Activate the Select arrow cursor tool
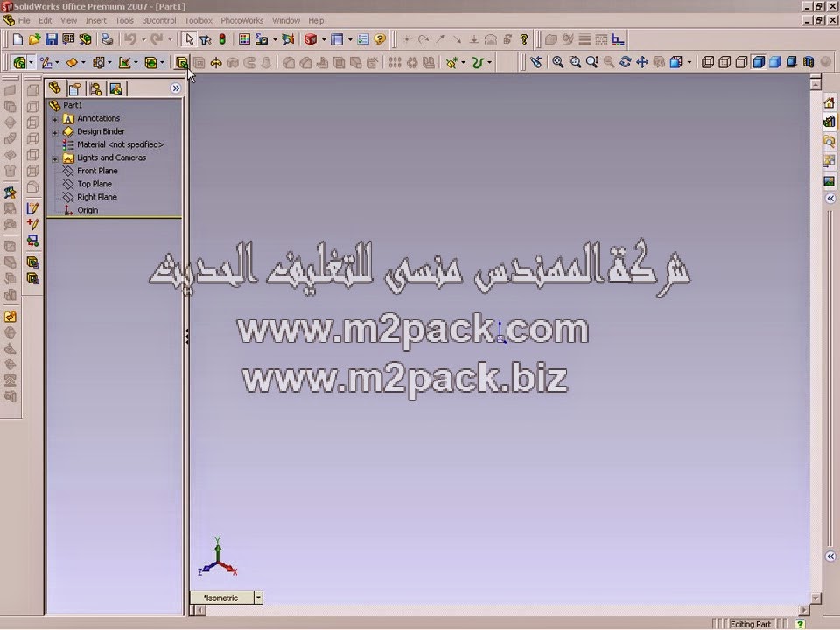The width and height of the screenshot is (840, 630). pos(189,39)
